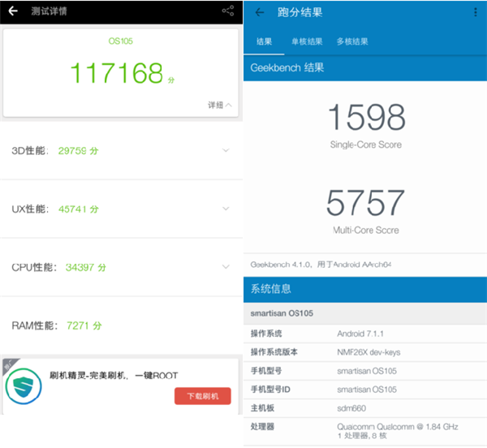Select the Qualcomm @ 1.84 GHz processor value
This screenshot has height=448, width=487.
click(x=398, y=427)
